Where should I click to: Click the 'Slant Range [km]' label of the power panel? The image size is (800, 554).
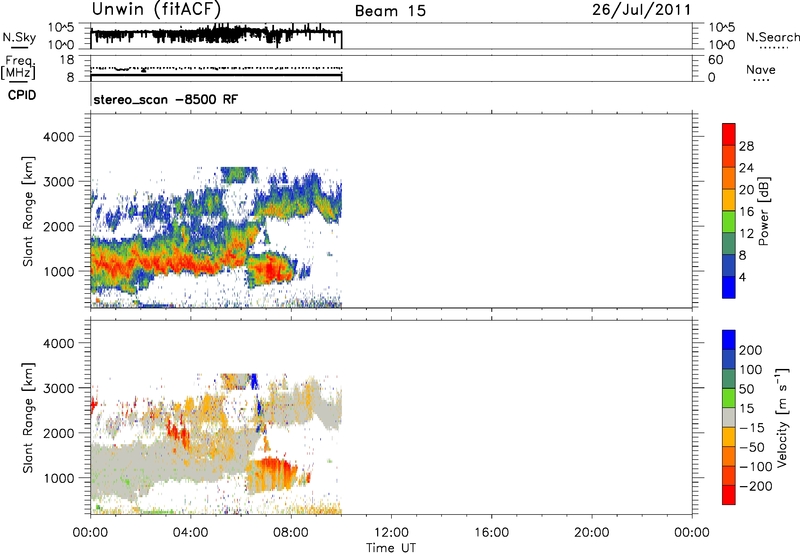pyautogui.click(x=28, y=211)
